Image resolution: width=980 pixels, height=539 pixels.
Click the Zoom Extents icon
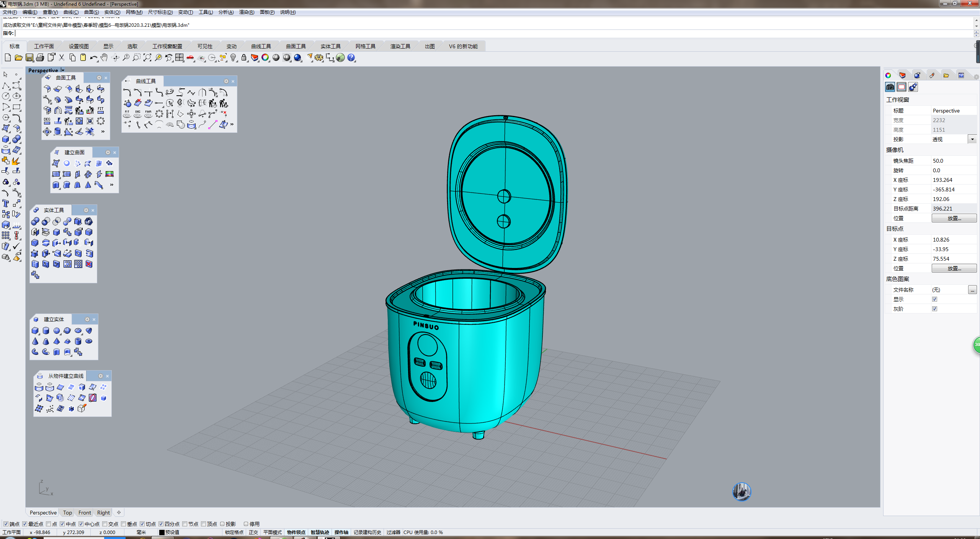(x=147, y=58)
